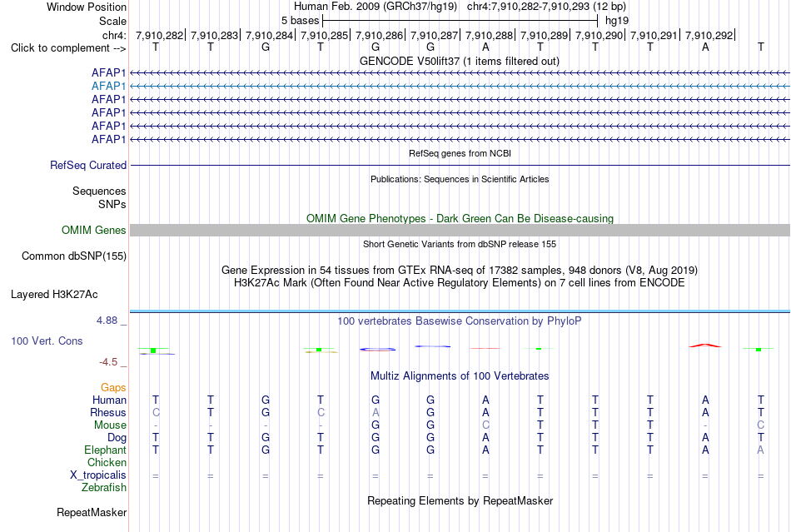Click the SNPs subtrack label
The height and width of the screenshot is (532, 791).
click(x=112, y=204)
